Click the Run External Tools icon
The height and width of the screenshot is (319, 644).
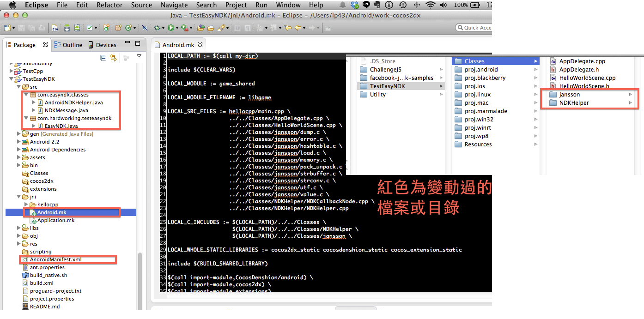[184, 28]
